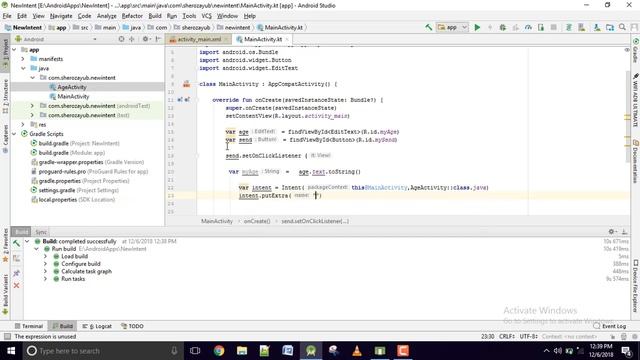Open Project panel gear settings
Viewport: 640px width, 360px height.
pyautogui.click(x=145, y=39)
